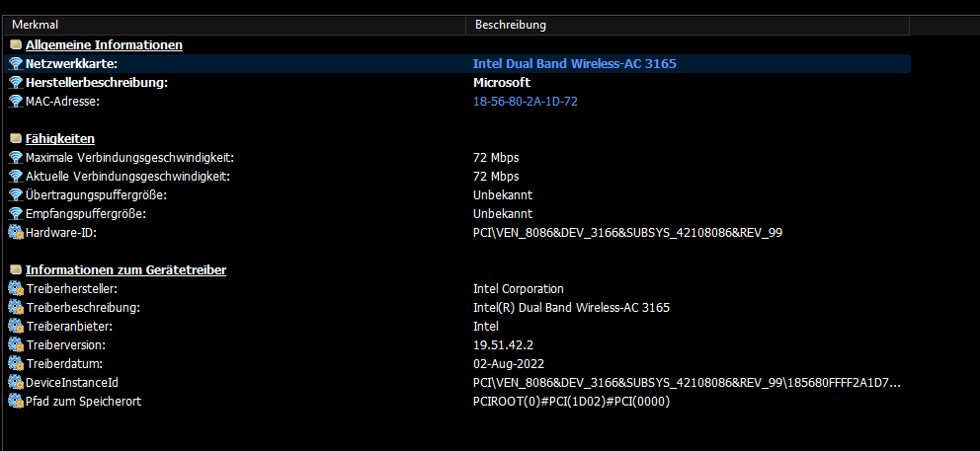This screenshot has height=451, width=980.
Task: Select the Informationen zum Gerätetreiber heading
Action: pos(125,269)
